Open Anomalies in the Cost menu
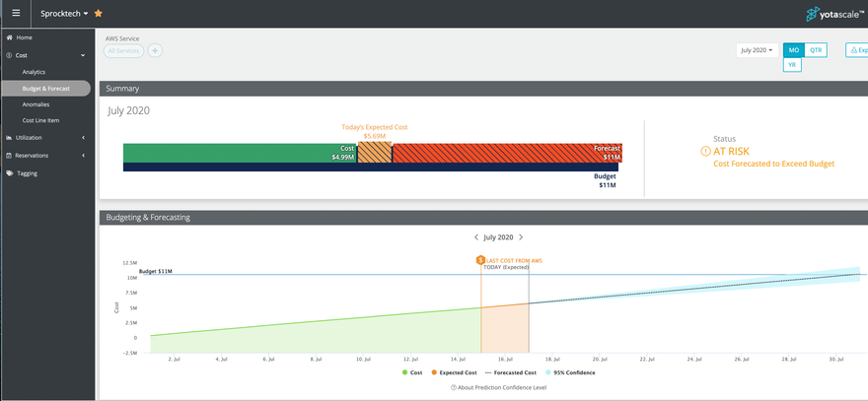 (36, 104)
